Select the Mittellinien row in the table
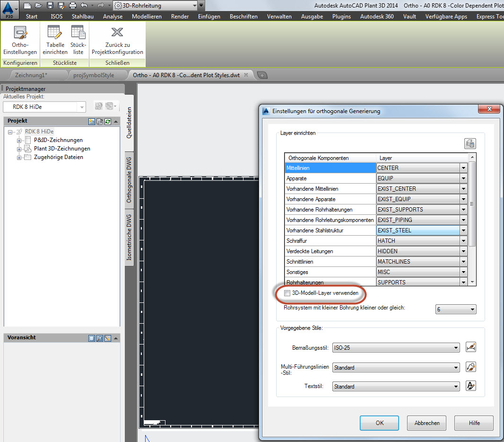 click(330, 168)
